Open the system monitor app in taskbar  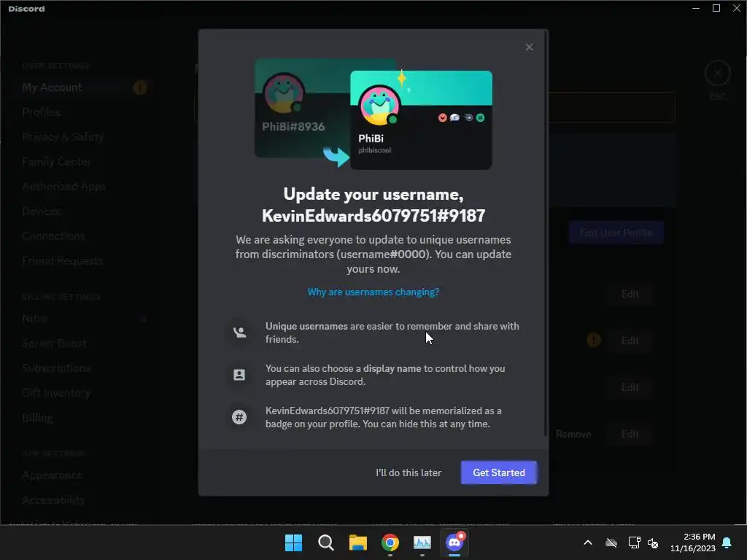422,542
